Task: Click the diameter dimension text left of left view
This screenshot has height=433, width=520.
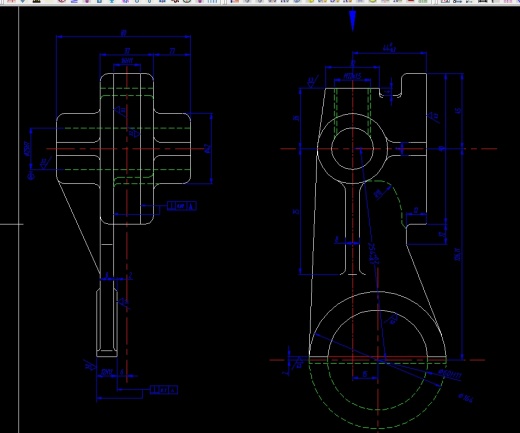Action: pos(27,149)
